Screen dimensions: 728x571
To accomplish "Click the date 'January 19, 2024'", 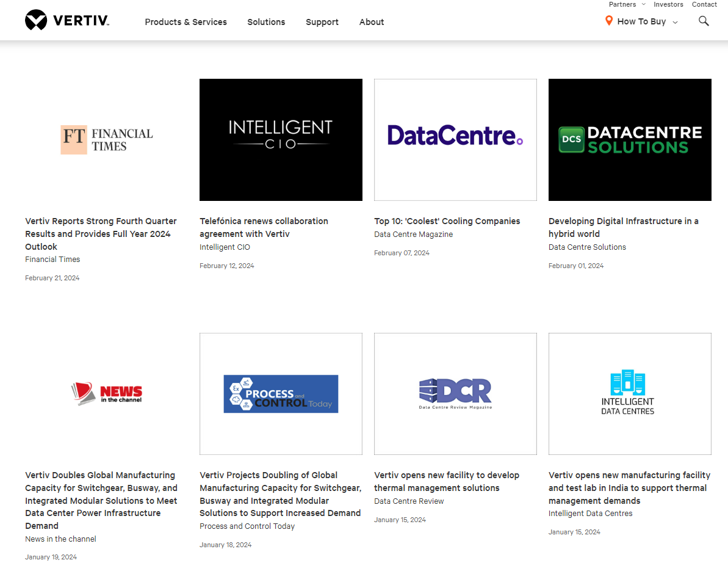I will click(51, 557).
